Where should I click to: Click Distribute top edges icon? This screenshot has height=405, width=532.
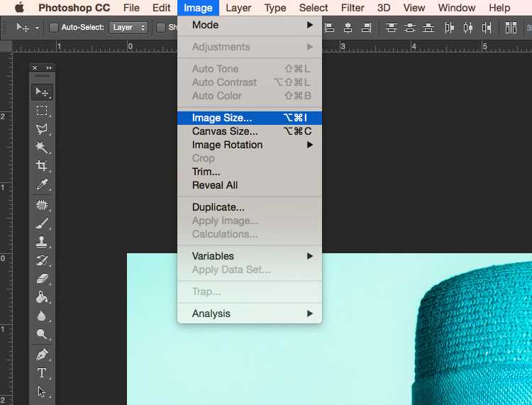tap(391, 28)
